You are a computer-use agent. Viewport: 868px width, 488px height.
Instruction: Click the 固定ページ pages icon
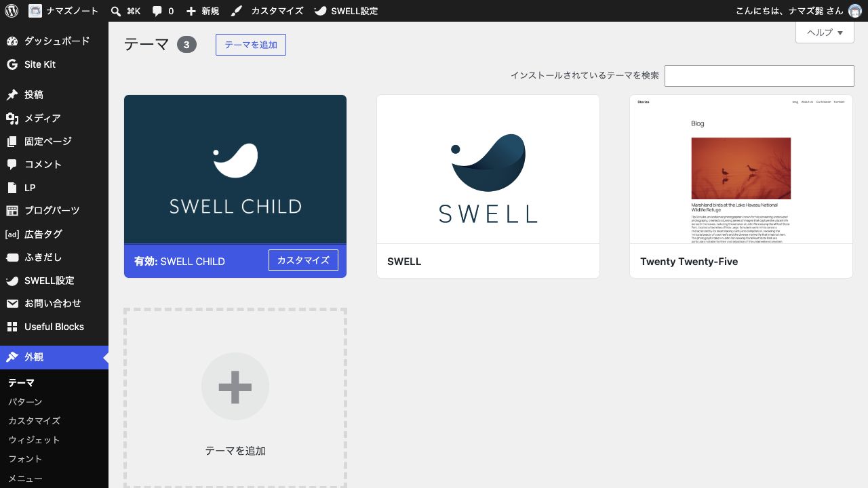point(12,141)
